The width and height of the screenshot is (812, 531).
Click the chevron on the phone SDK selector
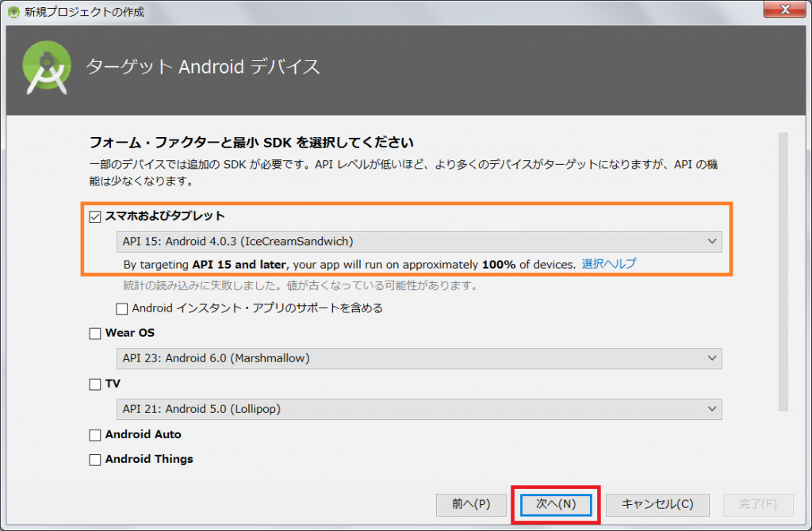[713, 242]
